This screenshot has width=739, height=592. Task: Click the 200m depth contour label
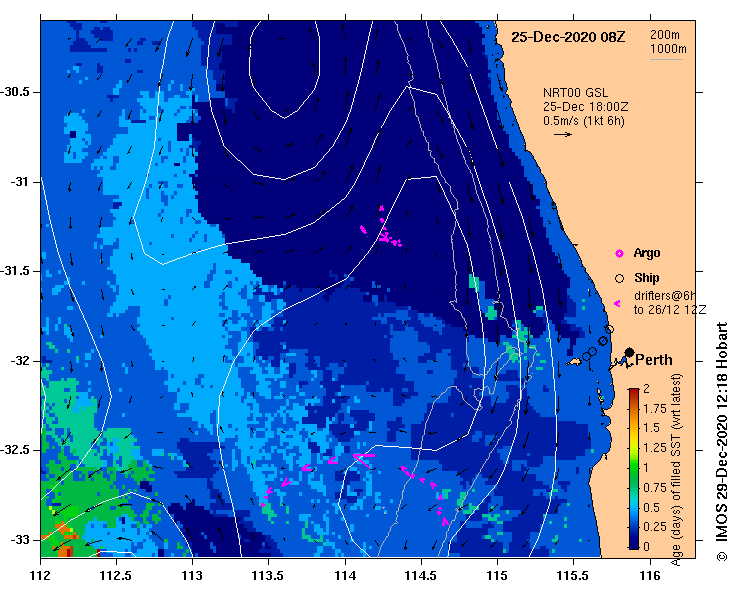665,35
